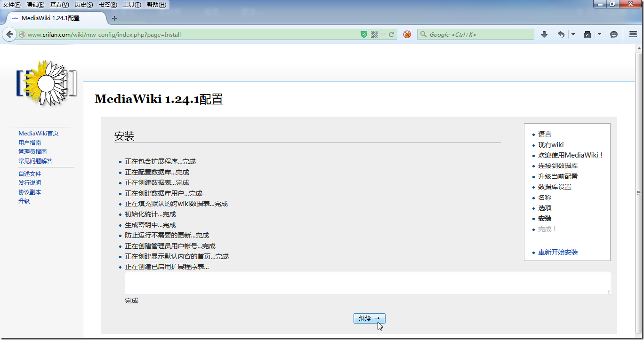The image size is (644, 340).
Task: Click the 正在包含扩展程序...完成 line
Action: [160, 161]
